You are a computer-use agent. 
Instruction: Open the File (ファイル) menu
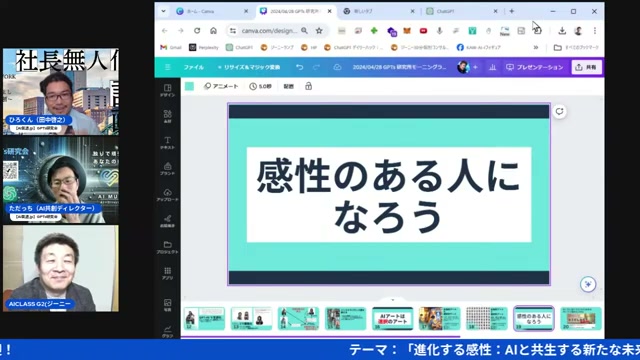193,67
